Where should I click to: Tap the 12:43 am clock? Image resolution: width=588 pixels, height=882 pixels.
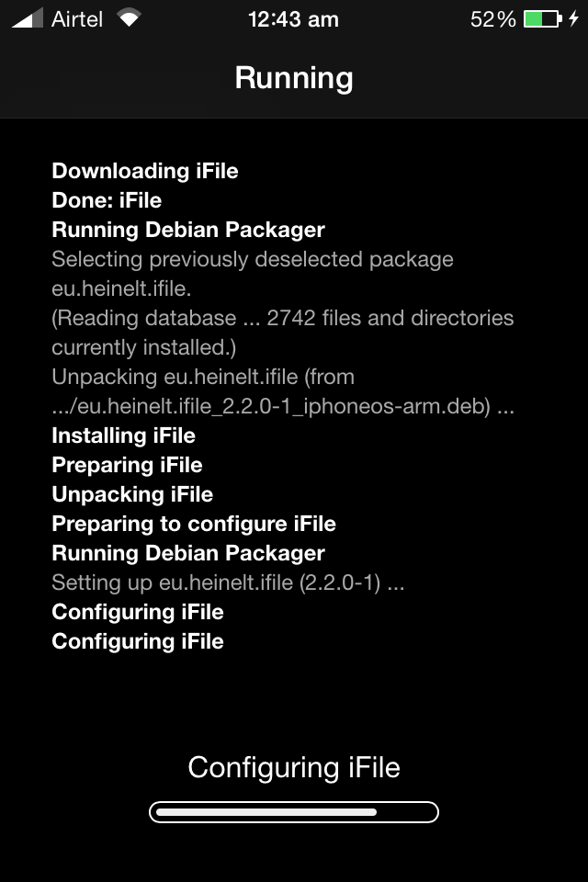tap(293, 19)
